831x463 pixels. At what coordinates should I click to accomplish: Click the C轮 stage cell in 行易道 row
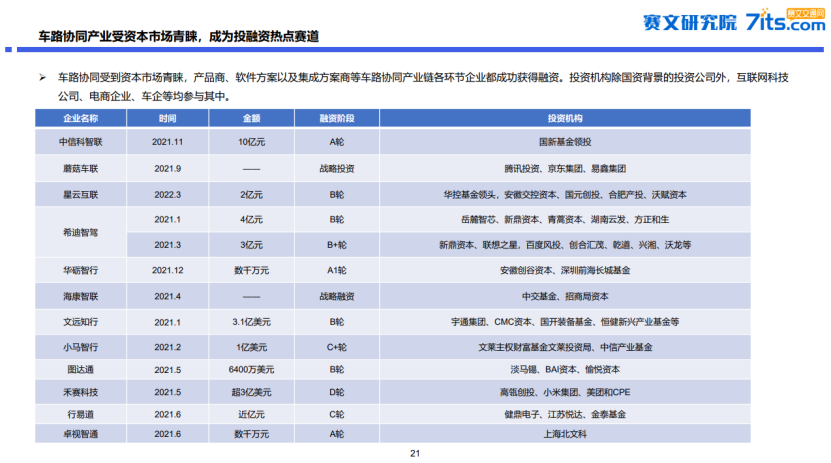pyautogui.click(x=337, y=414)
